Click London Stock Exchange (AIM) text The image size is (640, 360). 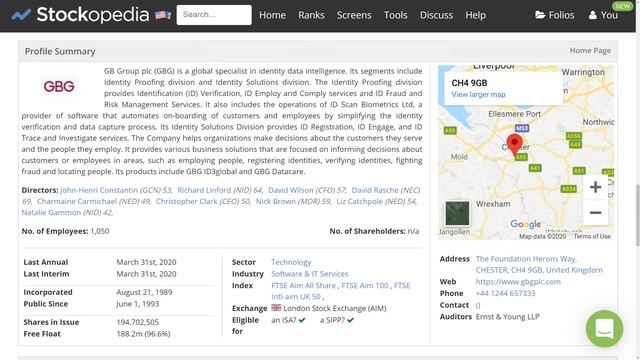click(x=335, y=308)
